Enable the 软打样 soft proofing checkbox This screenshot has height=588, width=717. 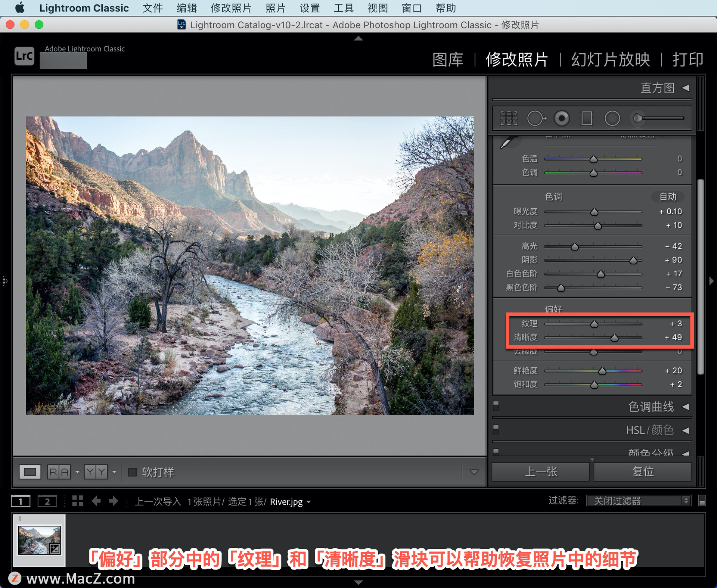click(x=132, y=472)
